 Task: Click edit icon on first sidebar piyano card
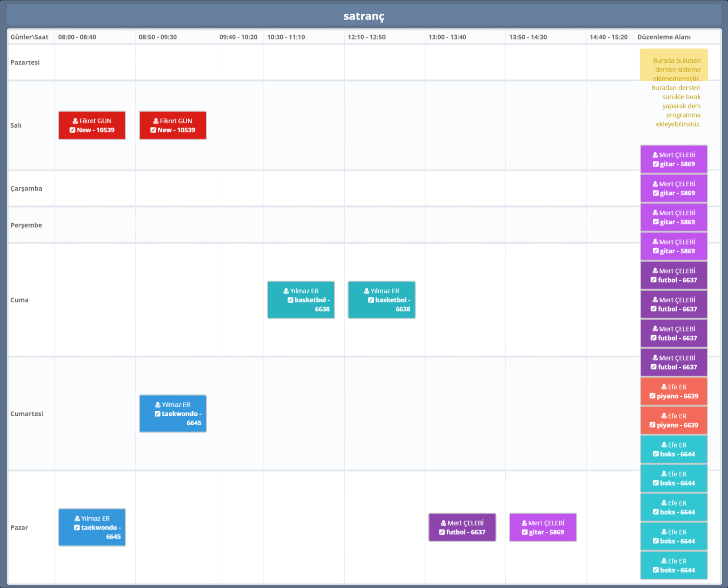[652, 396]
